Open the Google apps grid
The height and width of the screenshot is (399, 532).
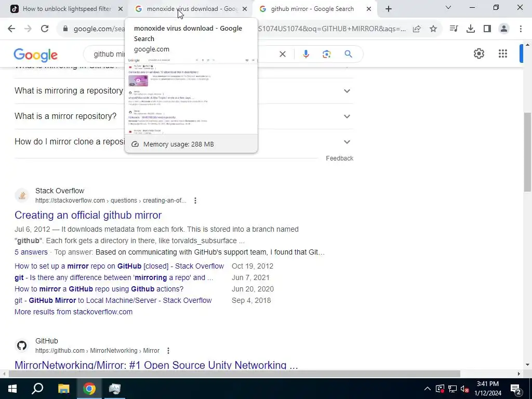pos(502,54)
